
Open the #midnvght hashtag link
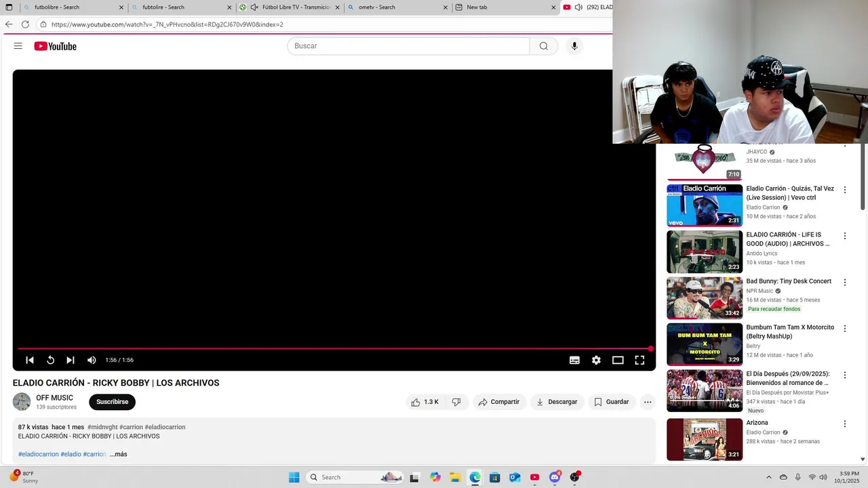[102, 427]
